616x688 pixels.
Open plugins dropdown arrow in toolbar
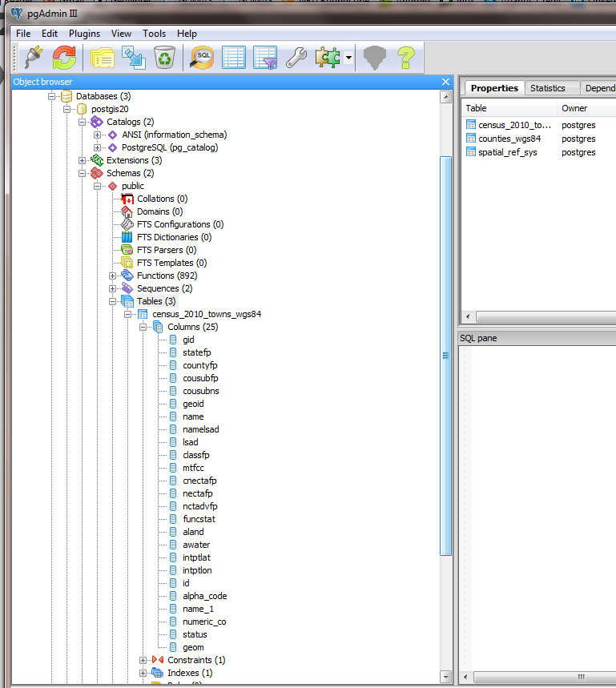pos(348,58)
